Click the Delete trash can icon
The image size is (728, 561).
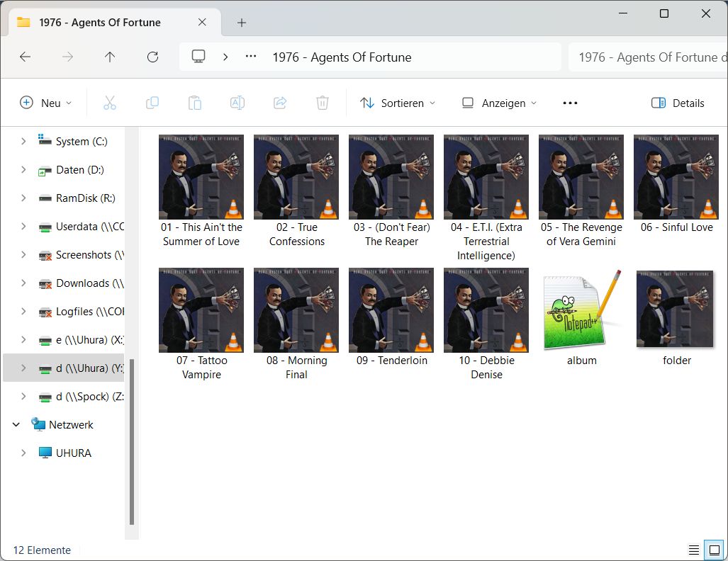(x=323, y=103)
